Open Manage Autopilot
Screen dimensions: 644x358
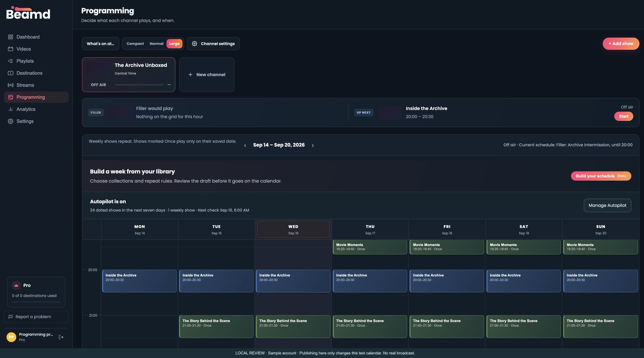tap(607, 205)
